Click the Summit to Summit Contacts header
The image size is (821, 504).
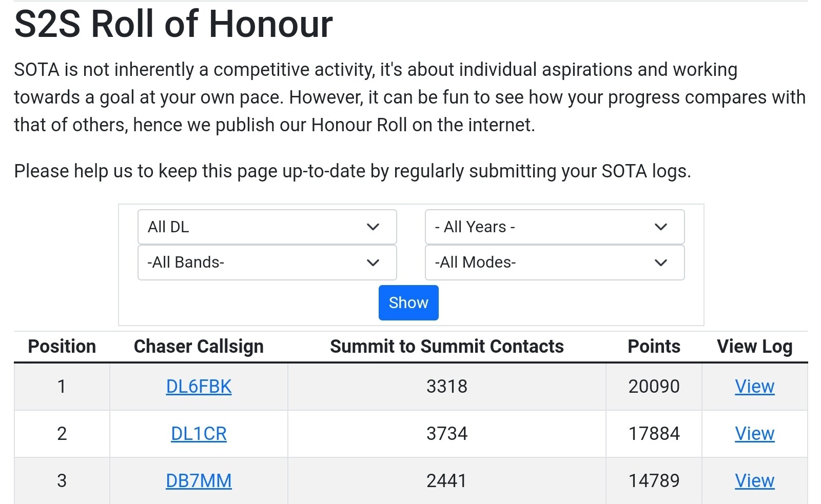pyautogui.click(x=447, y=347)
